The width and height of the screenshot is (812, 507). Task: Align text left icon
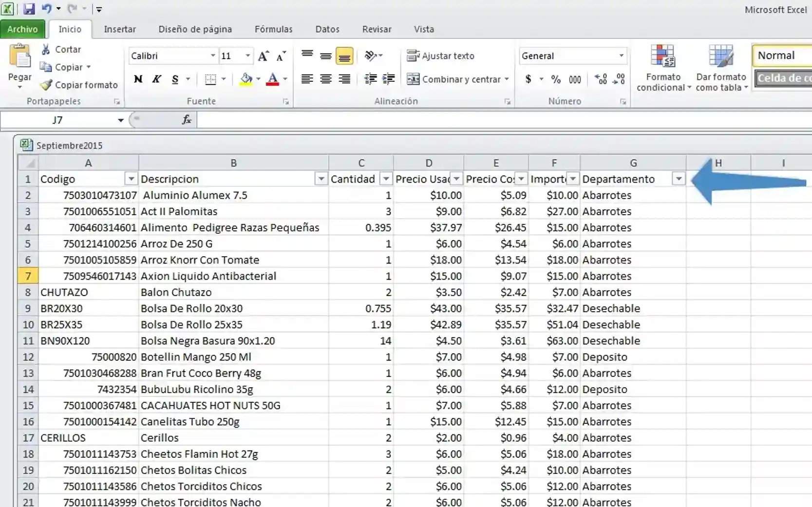click(307, 79)
